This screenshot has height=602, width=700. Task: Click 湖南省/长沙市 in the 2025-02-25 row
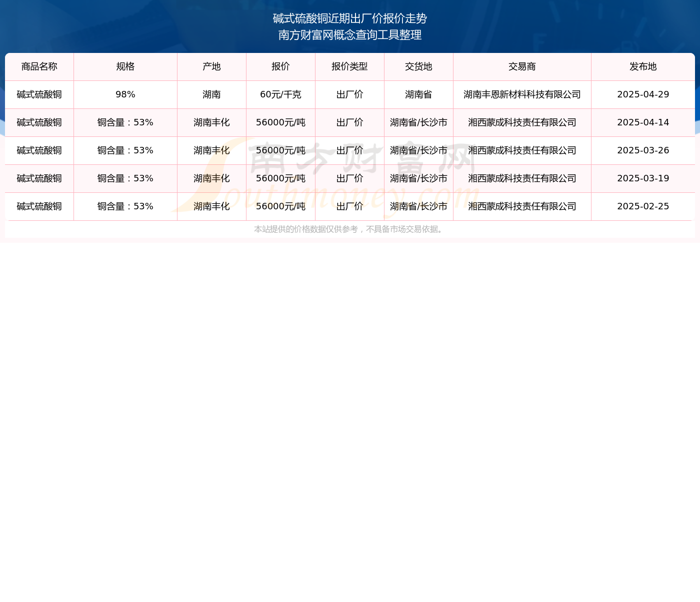click(x=418, y=206)
